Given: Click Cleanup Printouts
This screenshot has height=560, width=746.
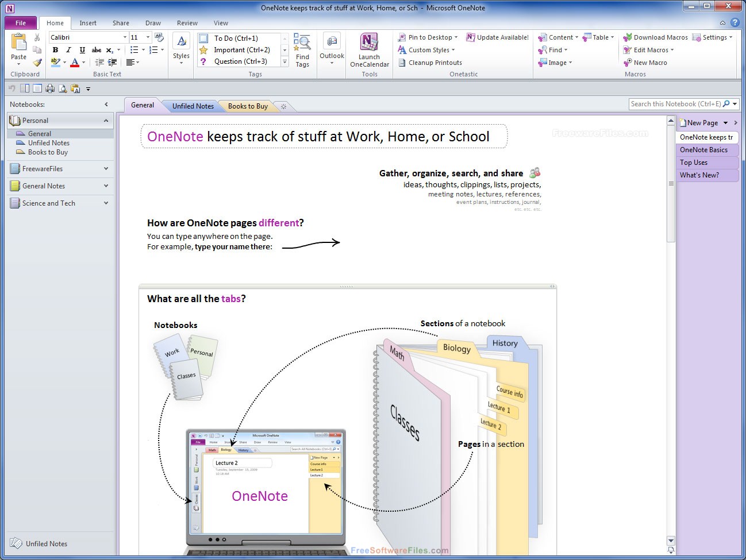Looking at the screenshot, I should [429, 63].
